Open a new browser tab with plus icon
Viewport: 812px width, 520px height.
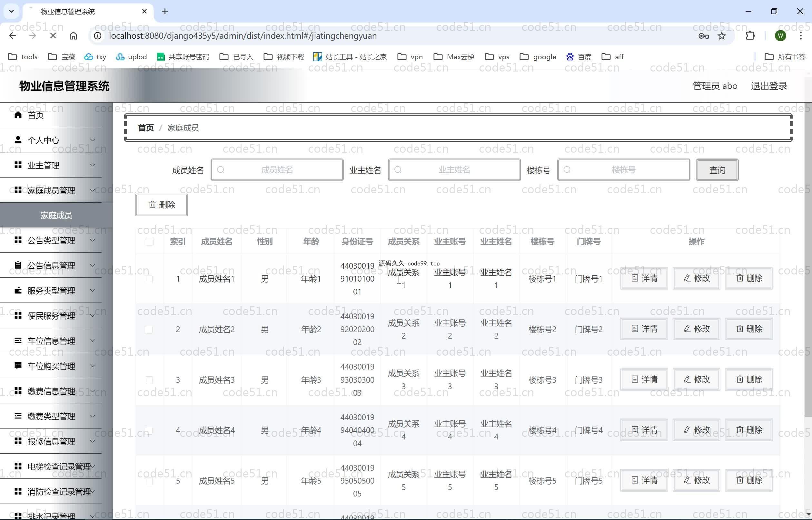click(165, 12)
